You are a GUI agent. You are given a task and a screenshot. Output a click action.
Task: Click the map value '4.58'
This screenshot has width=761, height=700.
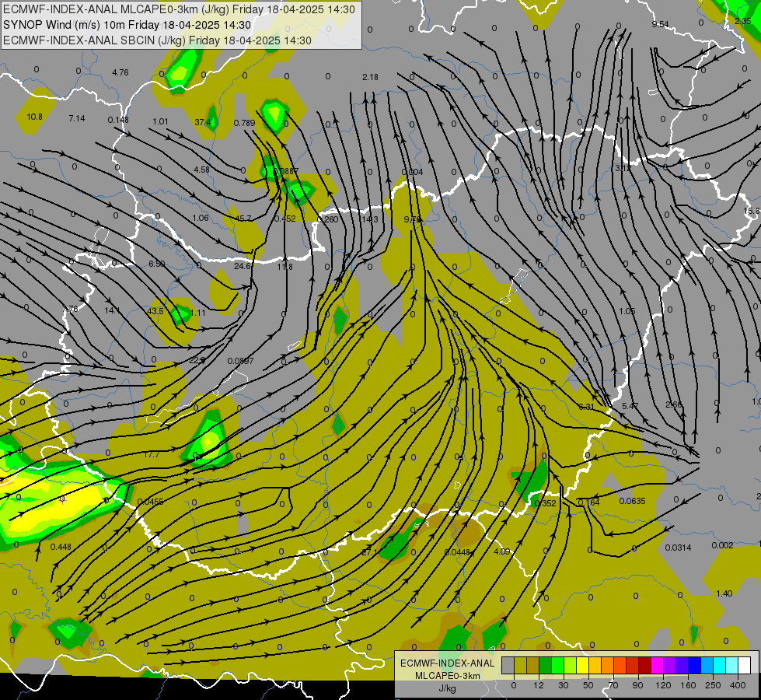(x=201, y=170)
